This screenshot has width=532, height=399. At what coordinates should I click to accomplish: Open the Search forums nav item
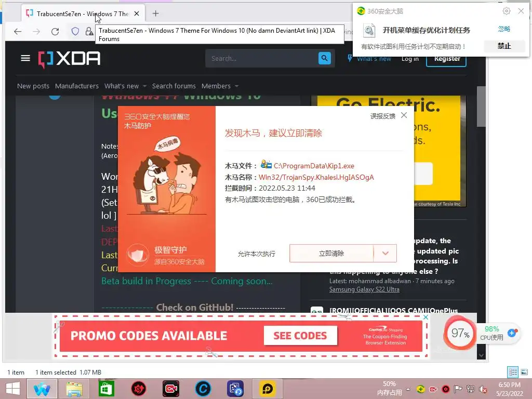(174, 86)
